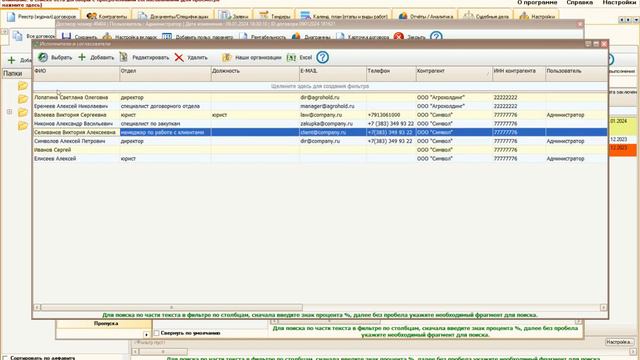This screenshot has width=640, height=360.
Task: Click the Выбрать icon in the front window toolbar
Action: (x=43, y=58)
